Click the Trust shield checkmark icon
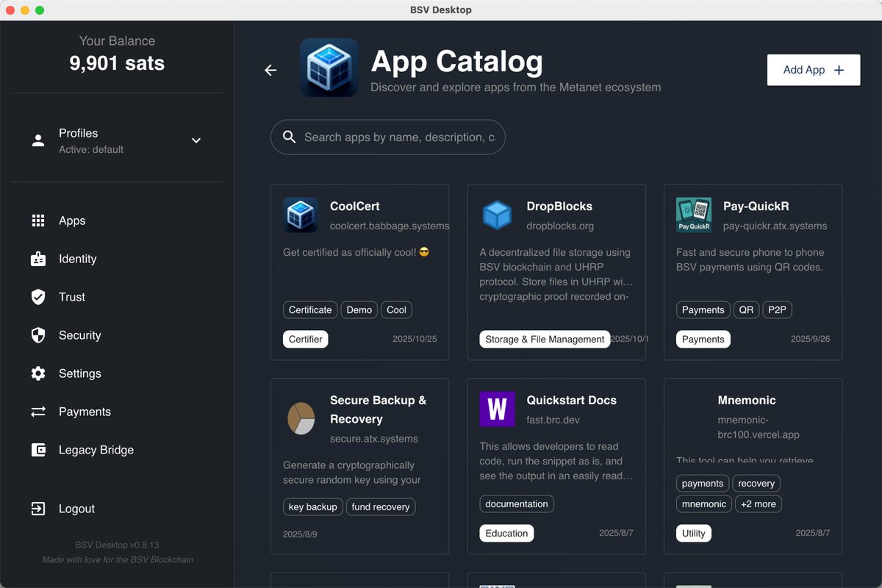This screenshot has height=588, width=882. click(x=38, y=297)
